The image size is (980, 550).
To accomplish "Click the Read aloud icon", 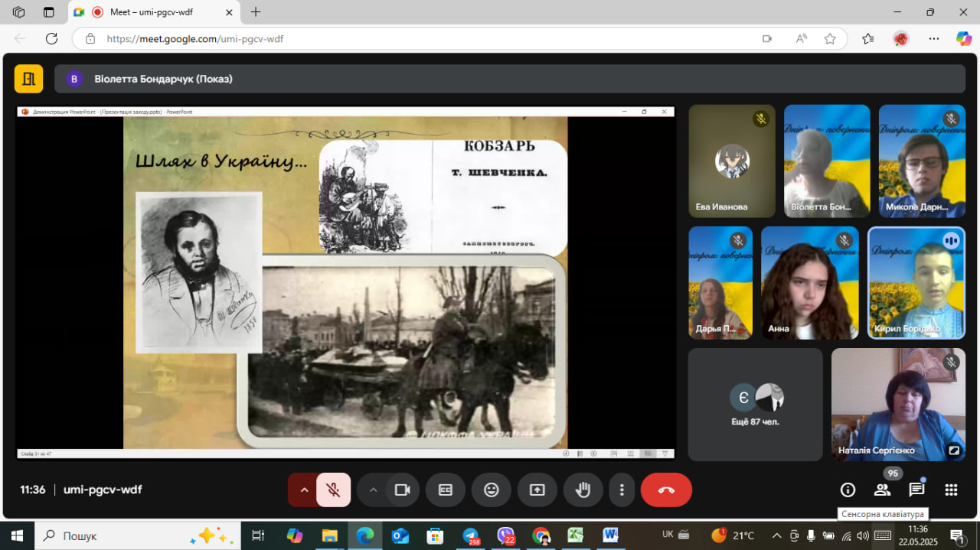I will point(801,38).
